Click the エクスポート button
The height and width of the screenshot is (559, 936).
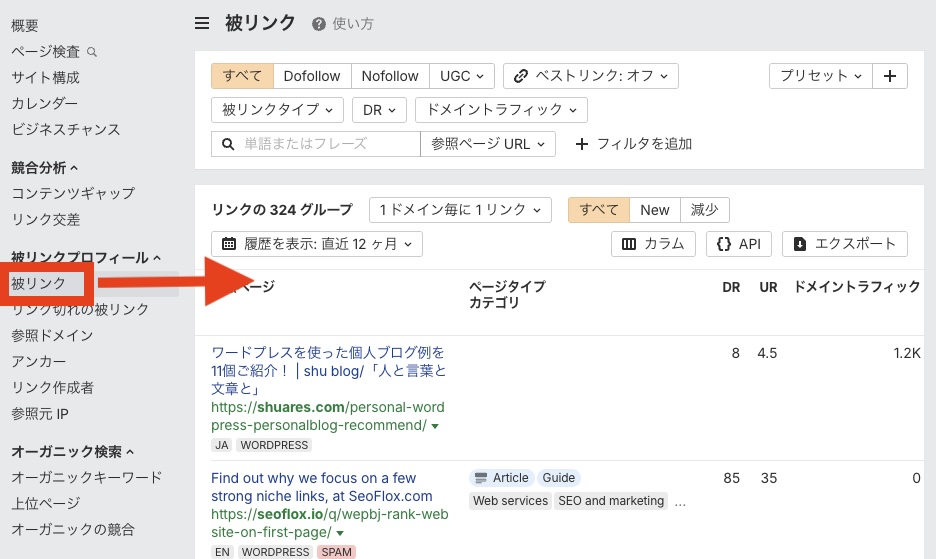pyautogui.click(x=845, y=244)
